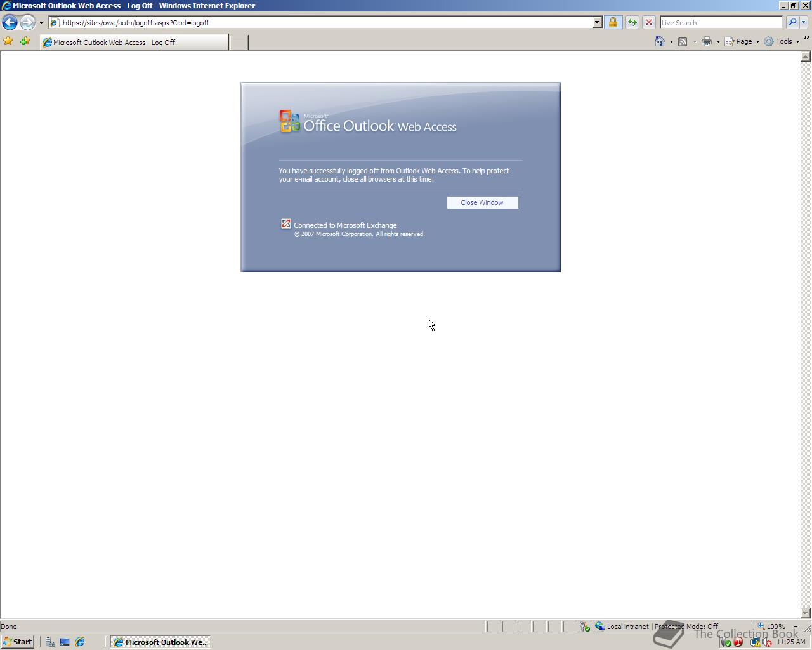Screen dimensions: 812x650
Task: Click the address bar URL field
Action: coord(321,22)
